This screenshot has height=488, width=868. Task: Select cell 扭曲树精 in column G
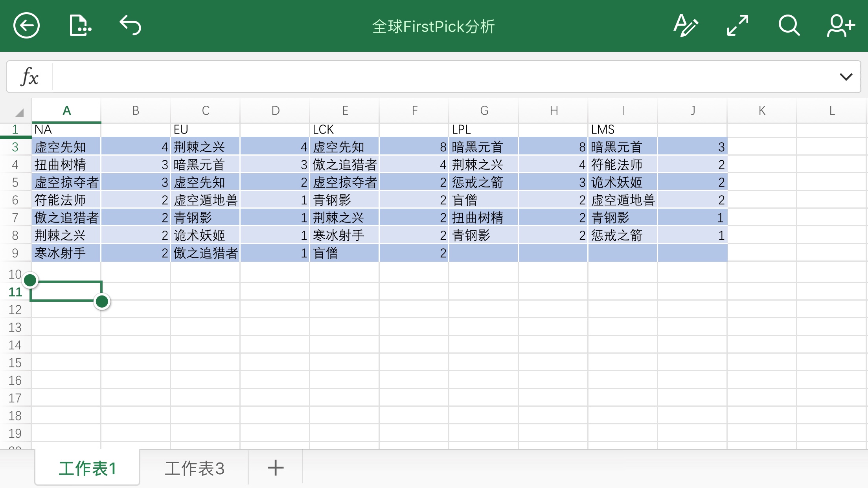(484, 218)
